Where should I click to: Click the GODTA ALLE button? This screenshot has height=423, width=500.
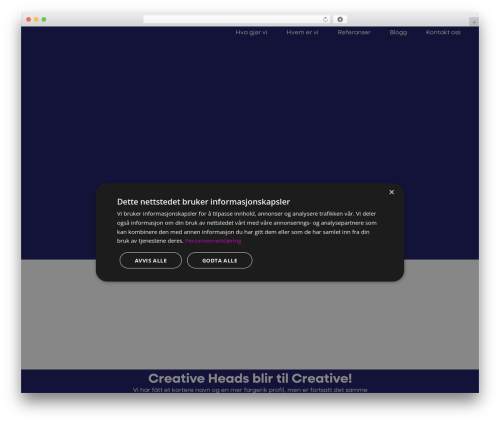pos(220,260)
